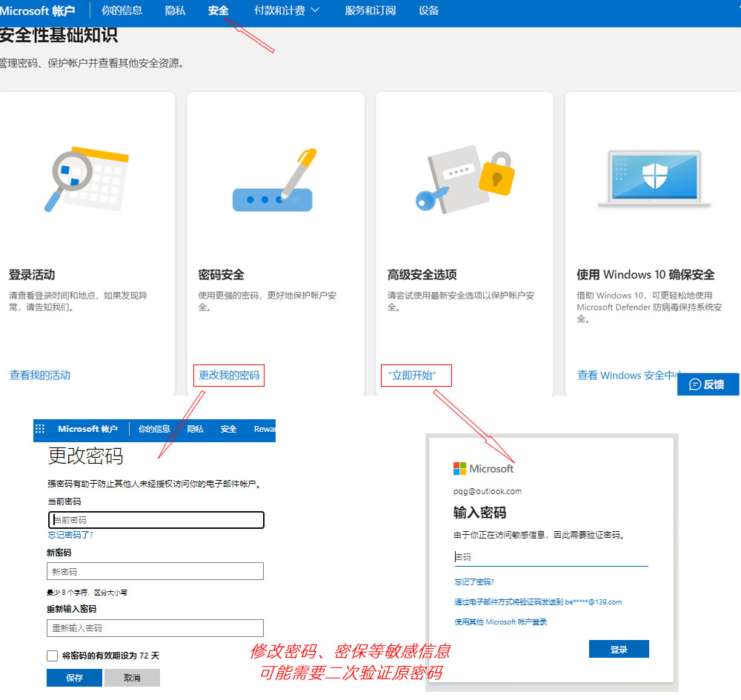Click link to email verification code to 139.com

coord(538,601)
